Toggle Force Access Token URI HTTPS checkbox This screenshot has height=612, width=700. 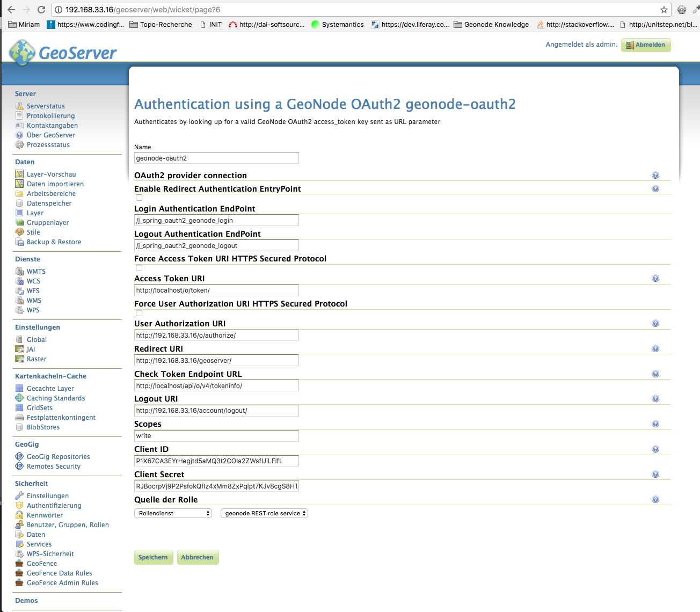click(139, 268)
